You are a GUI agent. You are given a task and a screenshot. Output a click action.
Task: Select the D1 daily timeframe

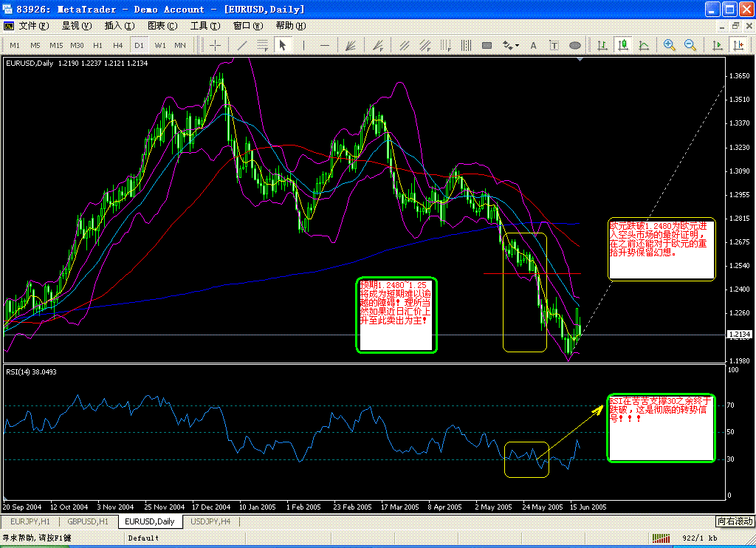point(139,45)
